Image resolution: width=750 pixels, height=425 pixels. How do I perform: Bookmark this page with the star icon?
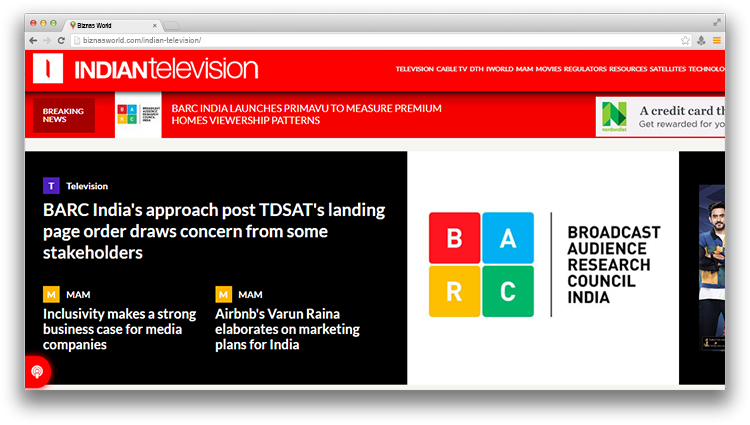click(x=685, y=40)
